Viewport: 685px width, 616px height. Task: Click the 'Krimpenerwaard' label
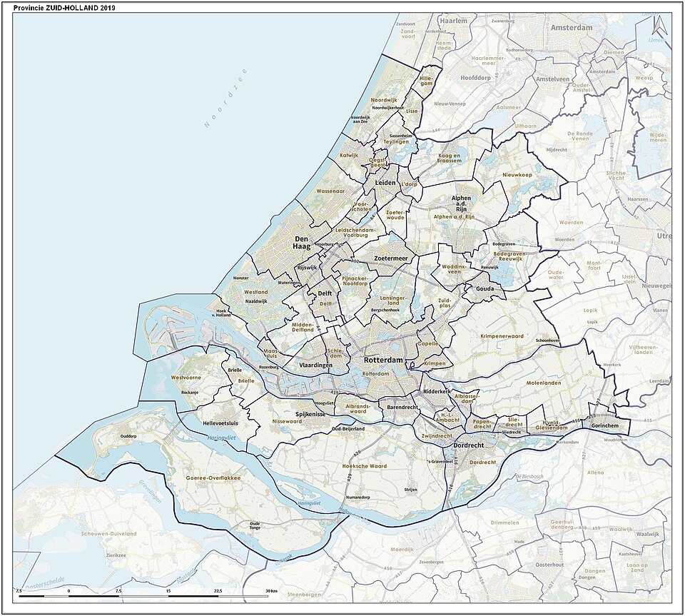tap(502, 336)
